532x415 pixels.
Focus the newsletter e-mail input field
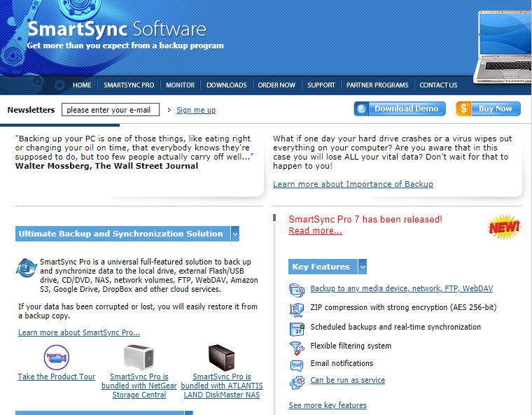pyautogui.click(x=111, y=110)
